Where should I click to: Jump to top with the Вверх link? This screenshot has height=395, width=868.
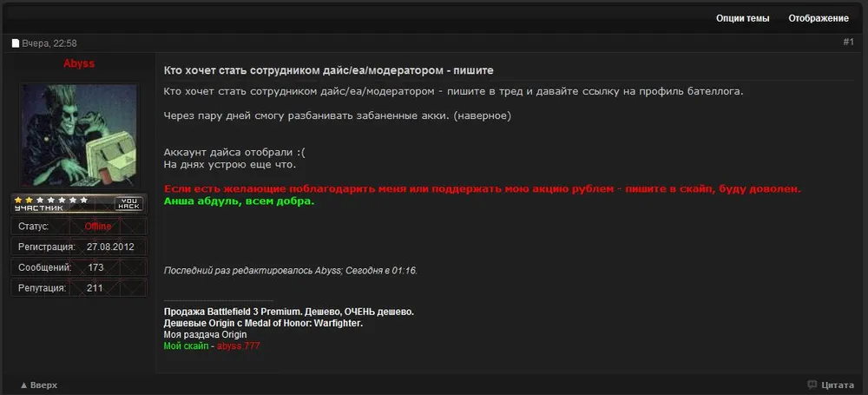click(x=43, y=385)
